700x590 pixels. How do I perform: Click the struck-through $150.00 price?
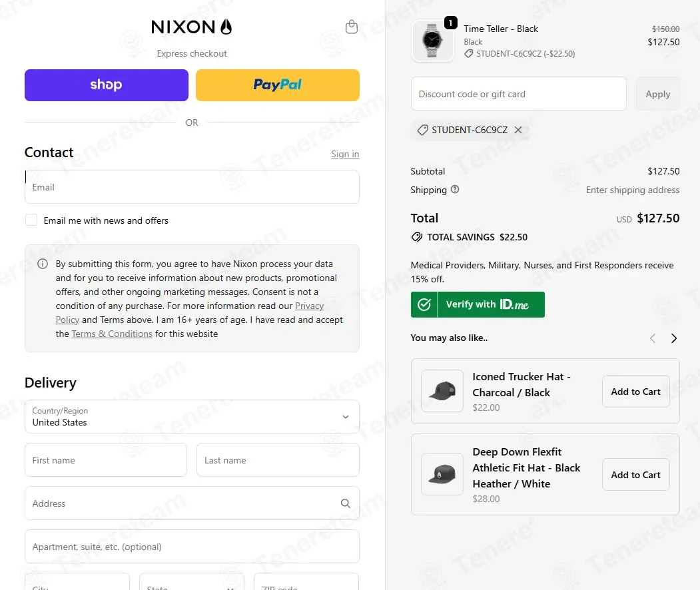(x=665, y=29)
